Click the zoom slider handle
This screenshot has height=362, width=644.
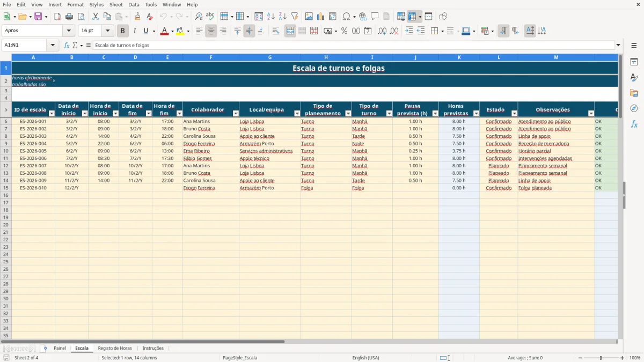point(601,358)
